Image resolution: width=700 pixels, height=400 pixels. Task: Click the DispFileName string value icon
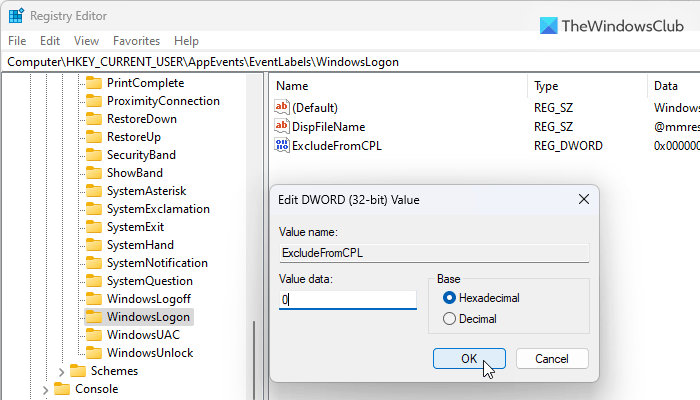tap(282, 127)
